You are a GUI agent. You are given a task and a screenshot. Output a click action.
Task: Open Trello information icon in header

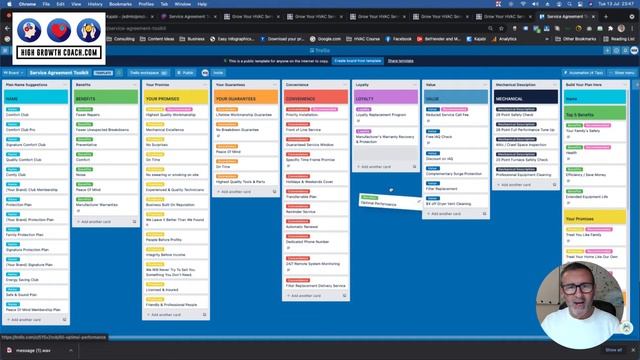tap(616, 51)
